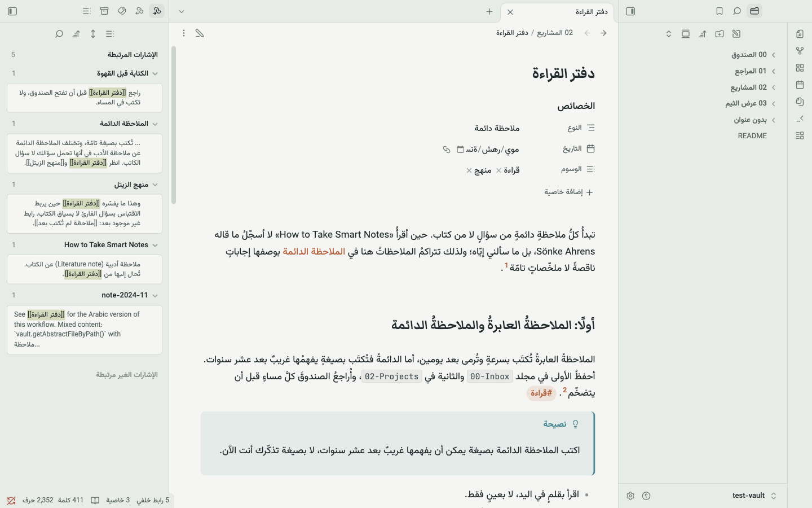Open the outline panel tab
Viewport: 812px width, 508px height.
pos(86,11)
